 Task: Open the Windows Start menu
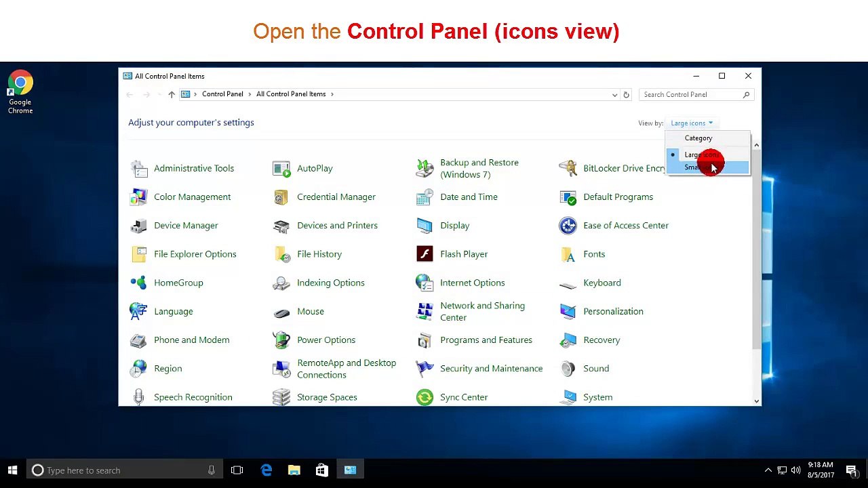pos(12,470)
